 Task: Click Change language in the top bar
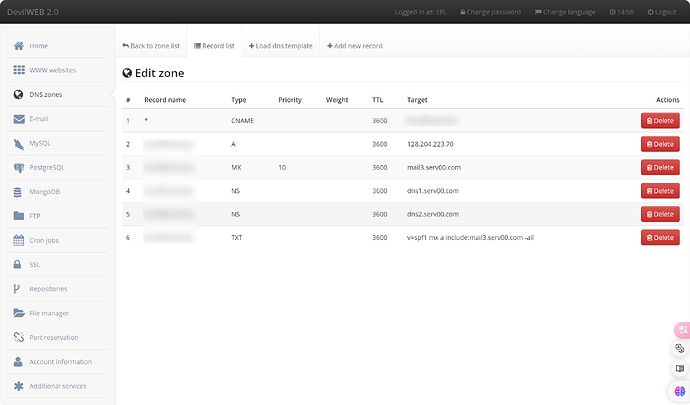pyautogui.click(x=565, y=12)
